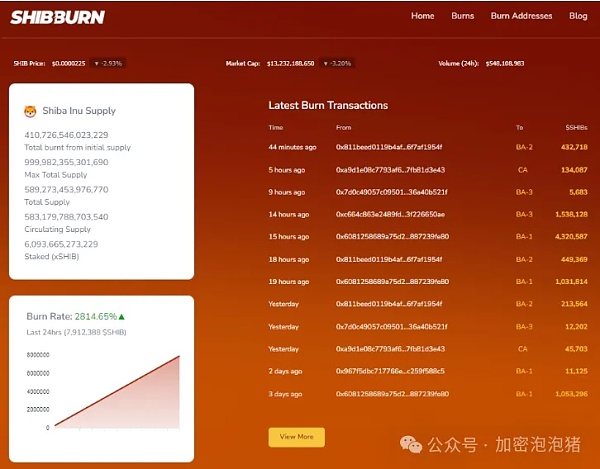Click burn amount 1,538,128
This screenshot has width=600, height=469.
571,214
